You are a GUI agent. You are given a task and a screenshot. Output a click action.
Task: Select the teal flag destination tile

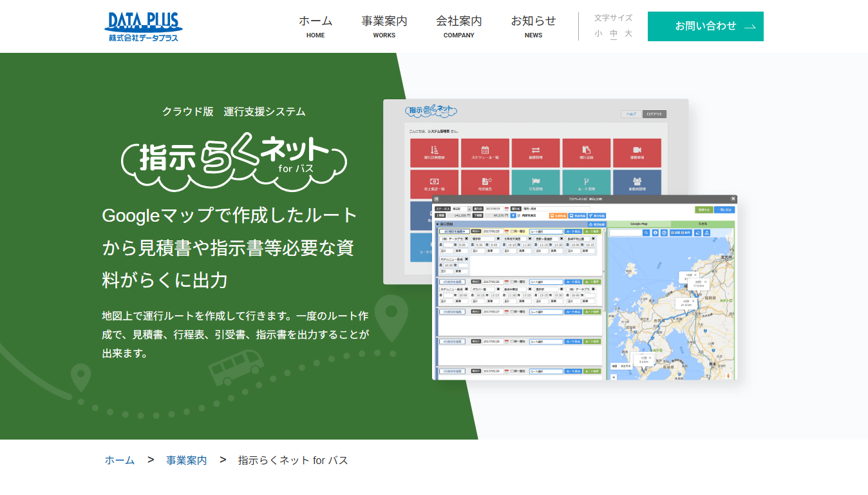[536, 184]
